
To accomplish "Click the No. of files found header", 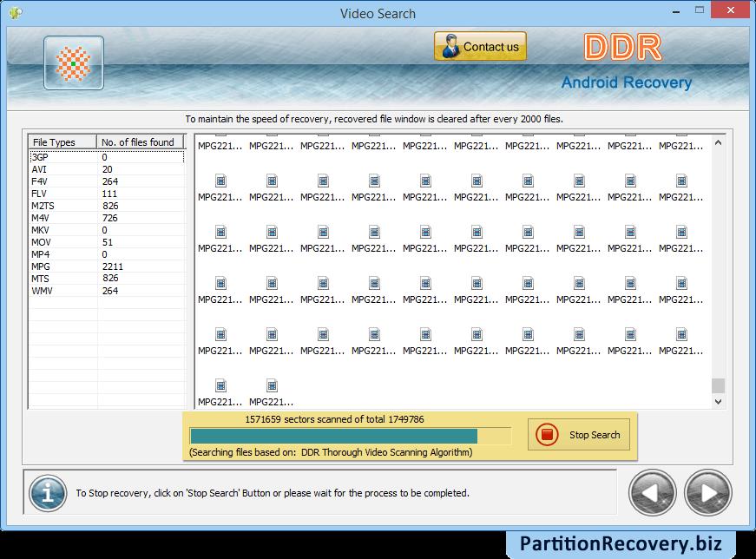I will click(x=141, y=141).
